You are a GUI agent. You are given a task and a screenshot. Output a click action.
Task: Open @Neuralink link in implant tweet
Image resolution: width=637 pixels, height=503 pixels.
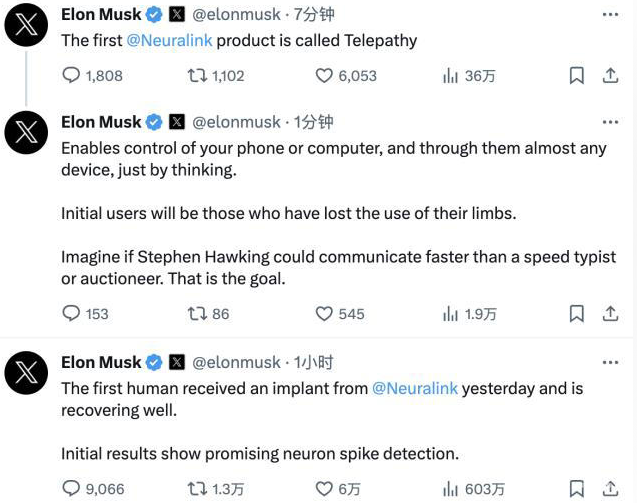coord(415,388)
